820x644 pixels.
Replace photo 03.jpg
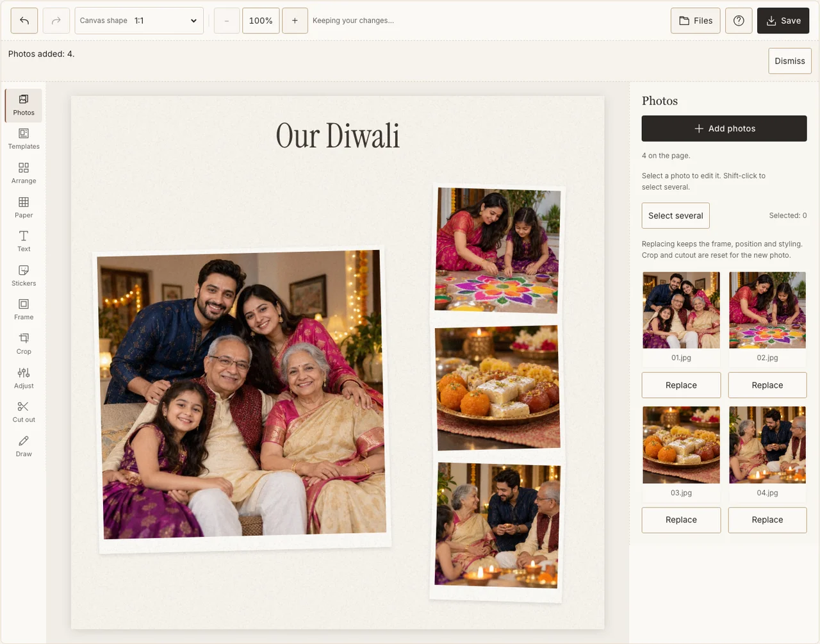681,520
